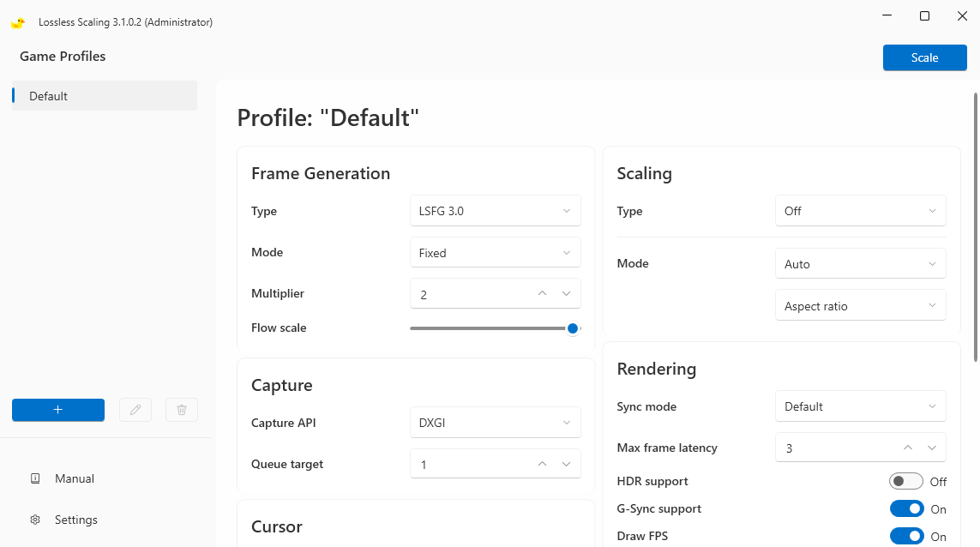Open Scaling Mode dropdown Auto
The width and height of the screenshot is (980, 547).
(x=861, y=264)
